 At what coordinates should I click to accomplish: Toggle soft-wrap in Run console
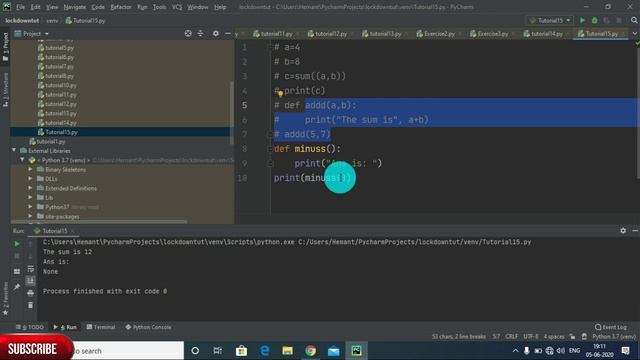31,269
